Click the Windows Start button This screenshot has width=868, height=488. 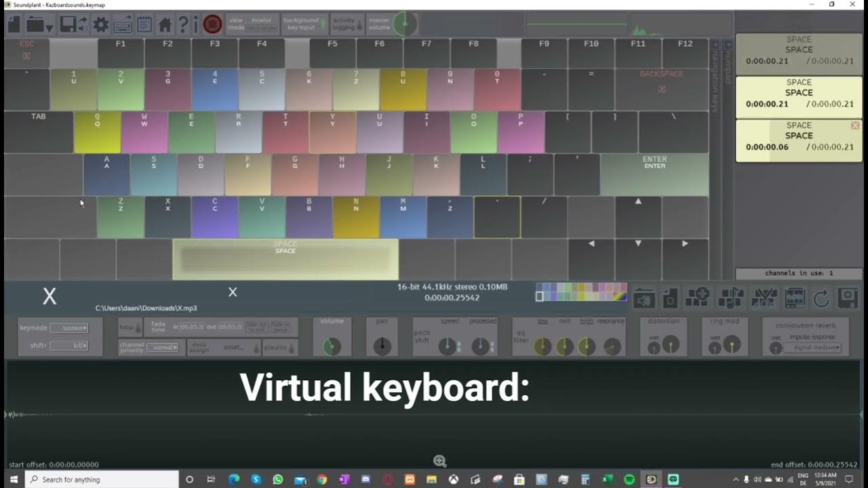(x=13, y=479)
